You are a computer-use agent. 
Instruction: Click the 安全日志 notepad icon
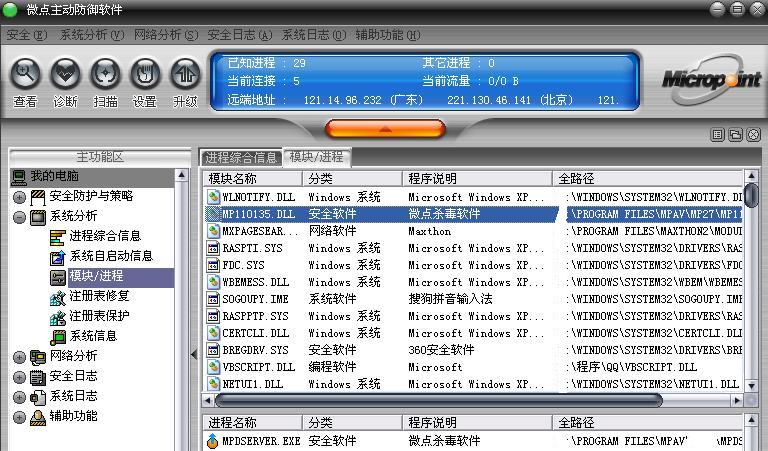38,378
